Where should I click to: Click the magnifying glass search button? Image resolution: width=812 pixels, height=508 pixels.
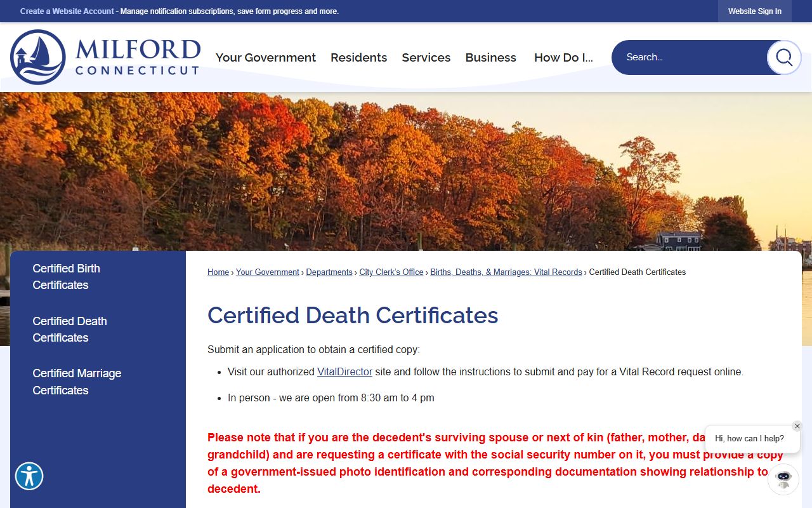point(784,57)
